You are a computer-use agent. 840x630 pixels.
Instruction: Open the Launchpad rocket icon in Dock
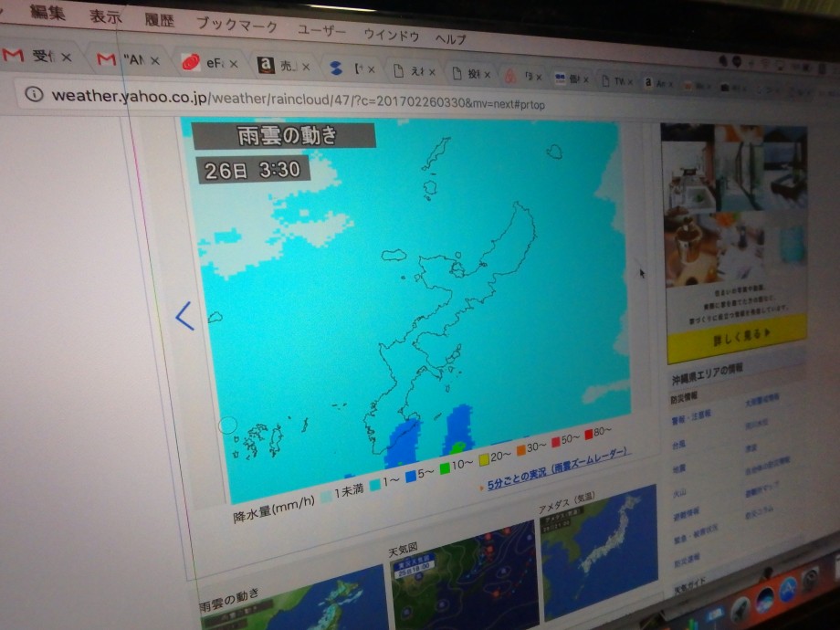(x=740, y=611)
